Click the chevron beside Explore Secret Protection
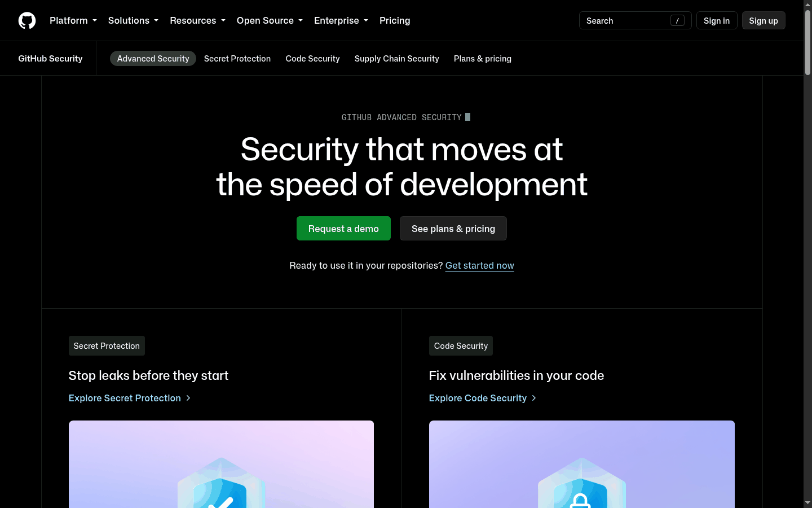This screenshot has width=812, height=508. coord(188,398)
